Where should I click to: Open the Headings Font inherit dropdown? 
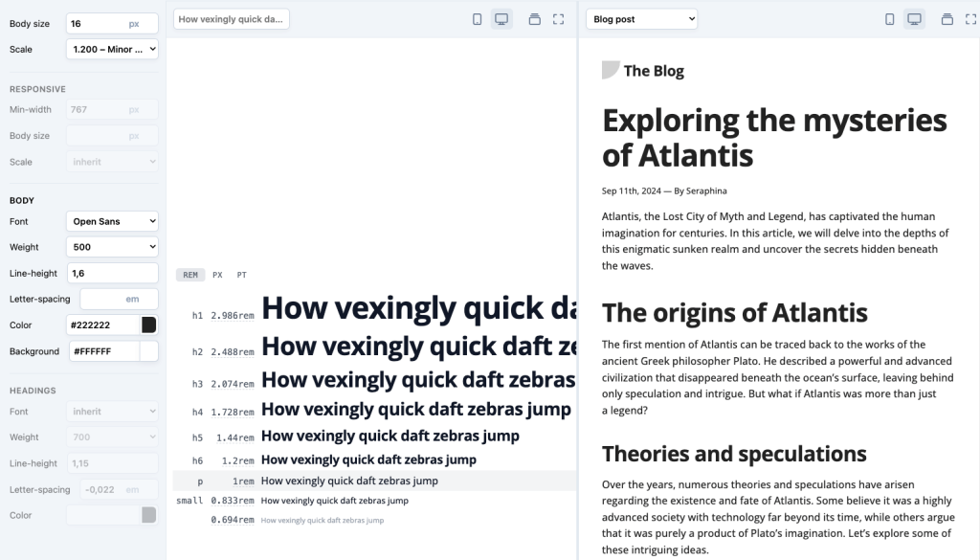pos(112,412)
